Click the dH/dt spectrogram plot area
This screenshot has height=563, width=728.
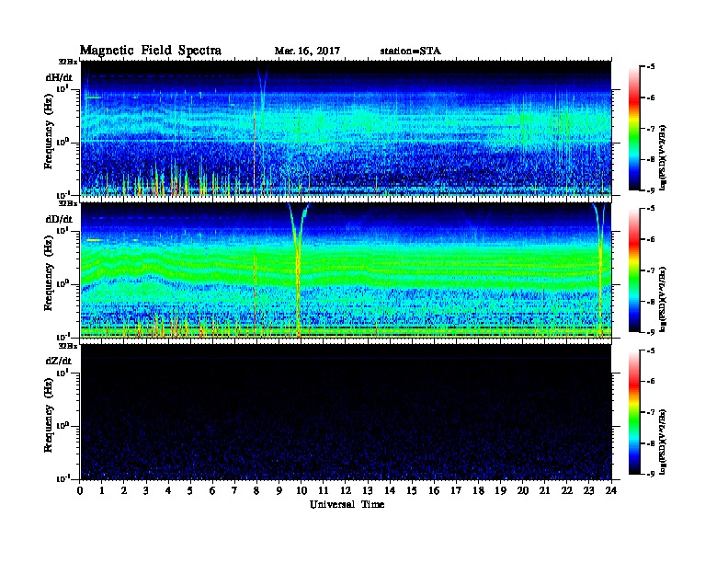click(347, 128)
